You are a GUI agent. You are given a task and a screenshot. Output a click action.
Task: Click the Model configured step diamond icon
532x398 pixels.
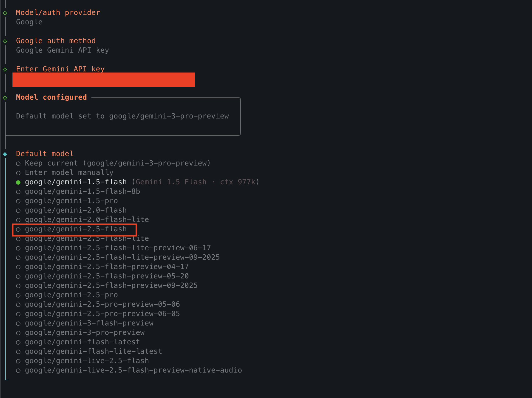click(5, 98)
